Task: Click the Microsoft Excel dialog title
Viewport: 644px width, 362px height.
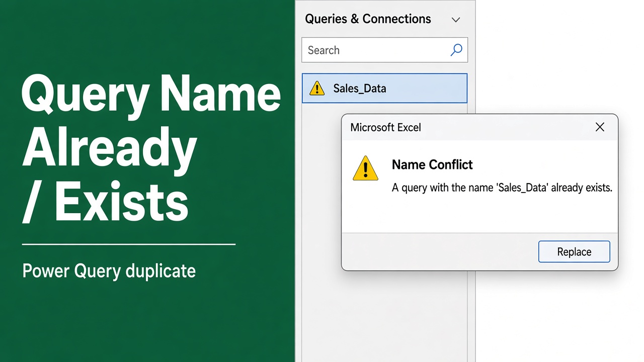Action: (x=385, y=127)
